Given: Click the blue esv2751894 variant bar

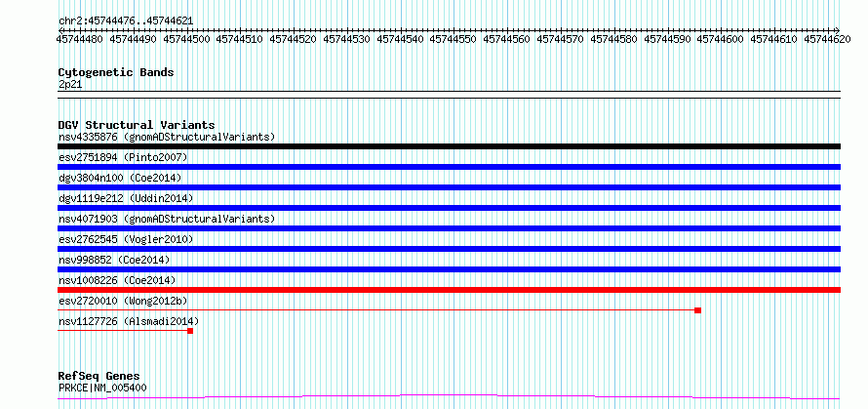Looking at the screenshot, I should click(449, 167).
